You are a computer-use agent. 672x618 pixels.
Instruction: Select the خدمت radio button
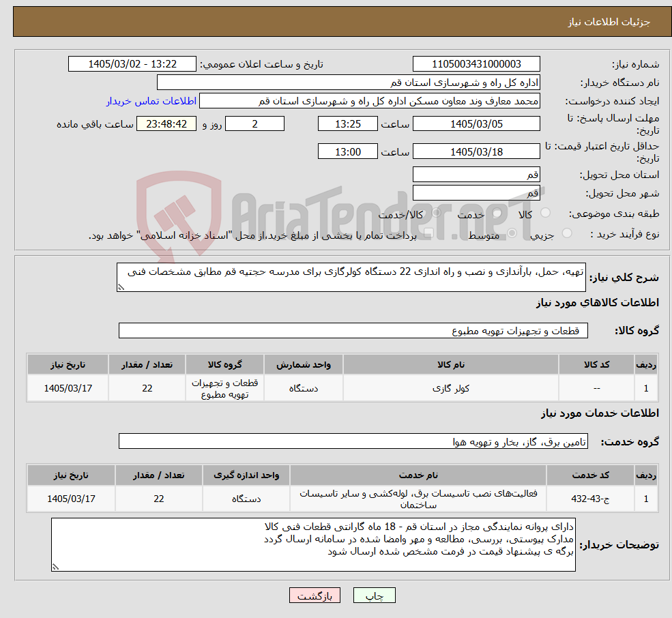pyautogui.click(x=497, y=213)
